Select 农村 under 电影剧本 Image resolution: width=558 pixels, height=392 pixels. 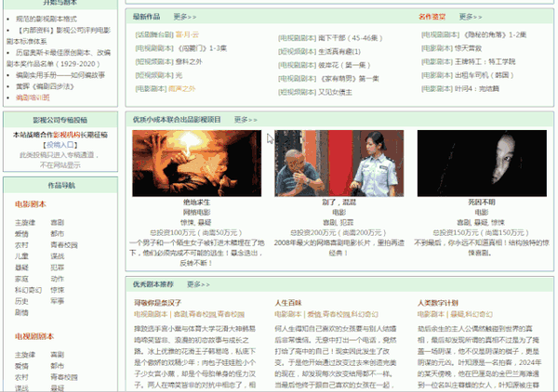tap(21, 245)
